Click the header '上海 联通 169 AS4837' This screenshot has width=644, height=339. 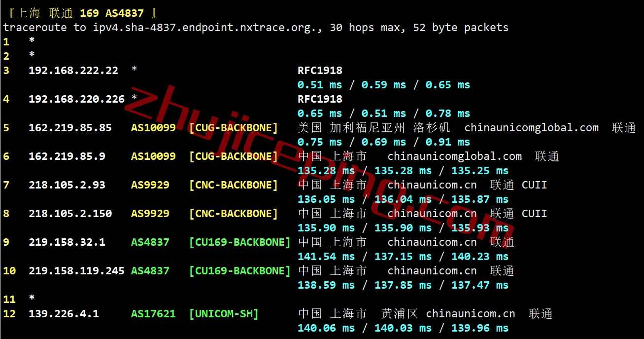(80, 13)
